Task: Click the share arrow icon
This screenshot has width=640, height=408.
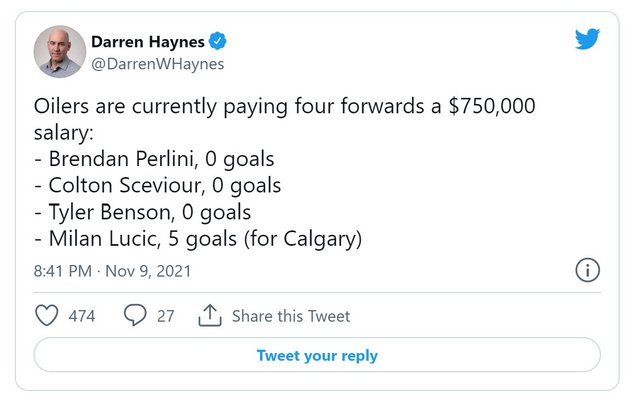Action: (209, 316)
